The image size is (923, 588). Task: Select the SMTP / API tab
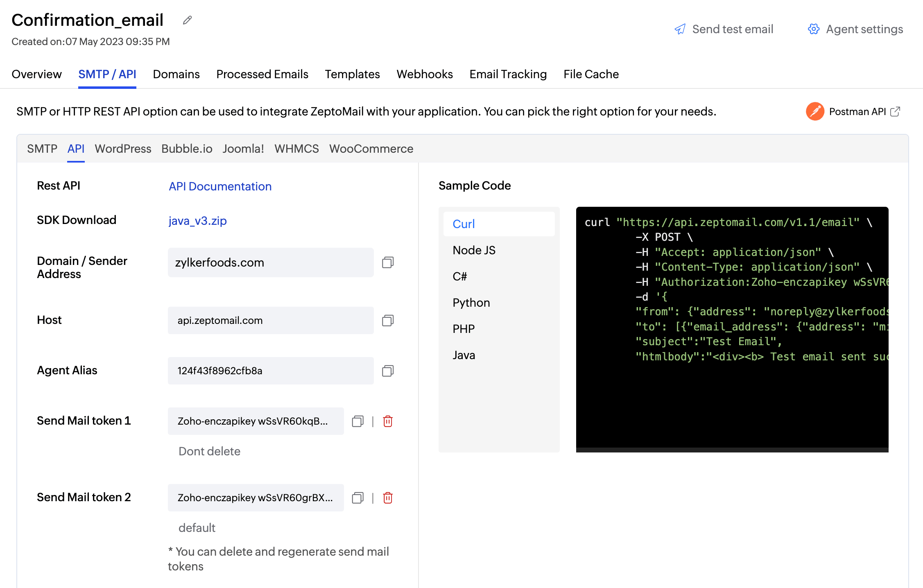point(107,74)
